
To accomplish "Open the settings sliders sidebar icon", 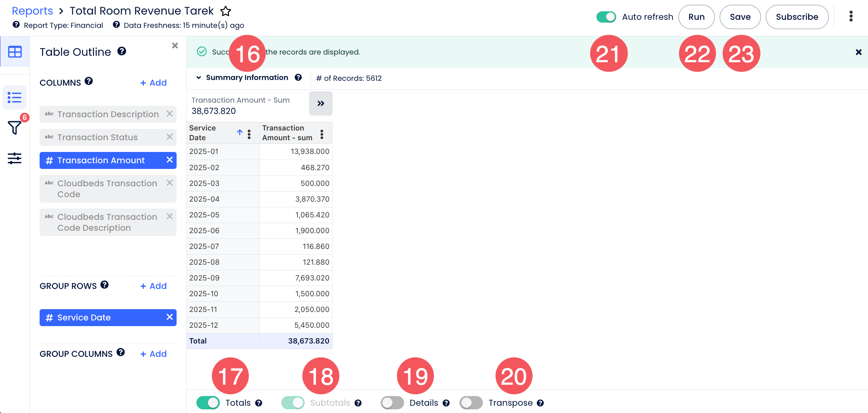I will 15,158.
